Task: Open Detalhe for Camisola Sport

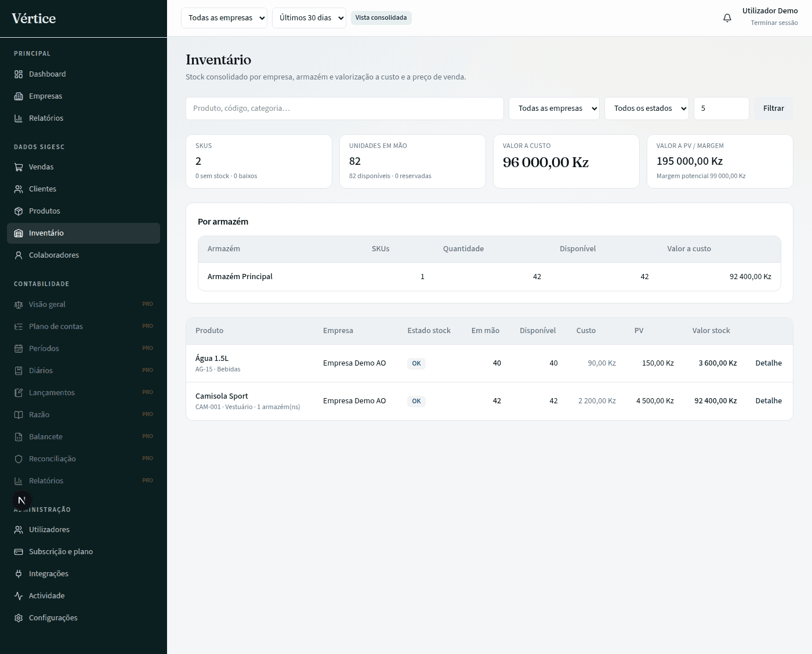Action: tap(768, 401)
